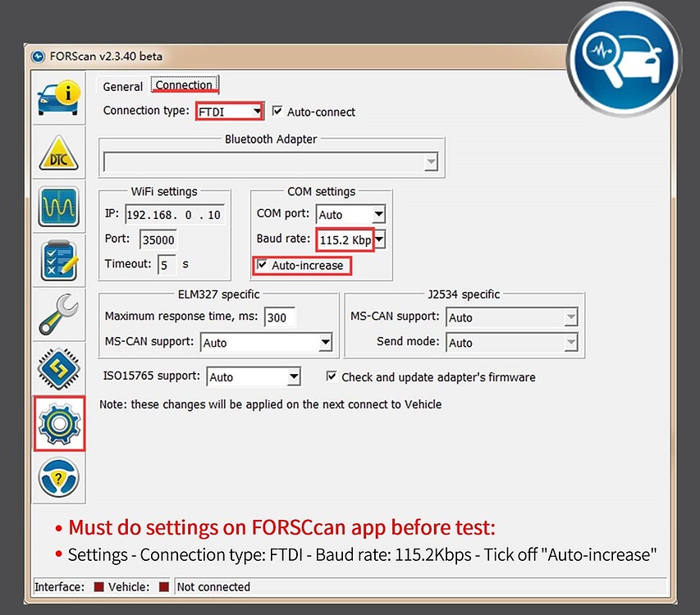The width and height of the screenshot is (700, 615).
Task: Uncheck the Auto-connect option
Action: pyautogui.click(x=277, y=112)
